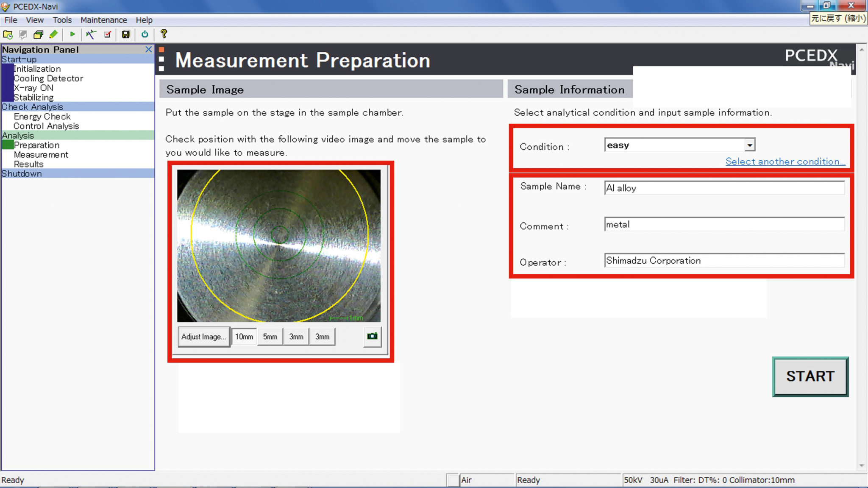Click the stacked green folders toolbar icon
Screen dimensions: 868x488
38,34
